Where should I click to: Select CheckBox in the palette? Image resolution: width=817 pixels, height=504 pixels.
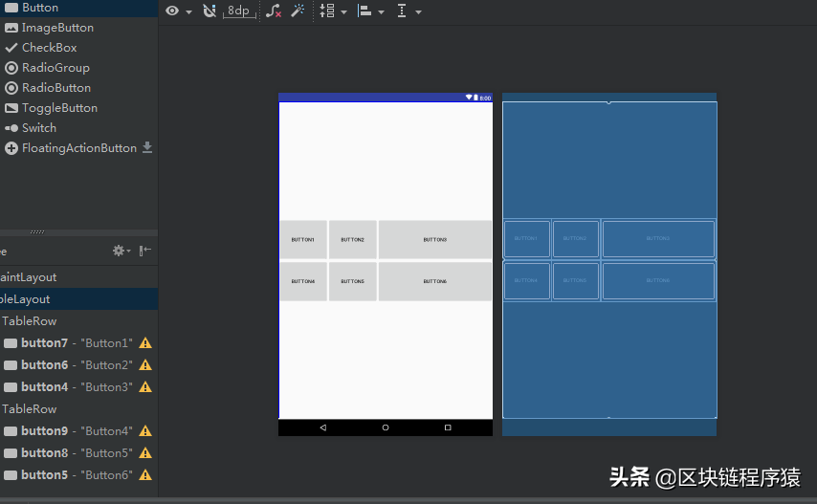[x=78, y=48]
